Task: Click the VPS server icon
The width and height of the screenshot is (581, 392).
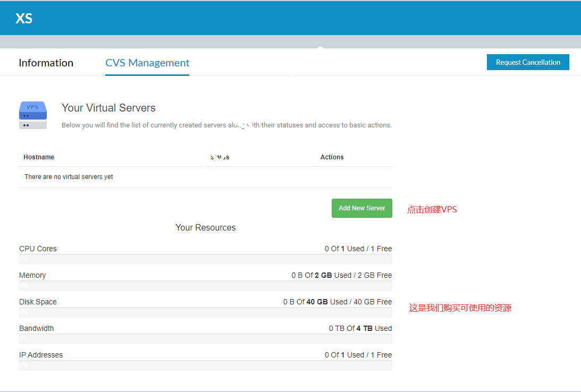Action: [x=33, y=115]
